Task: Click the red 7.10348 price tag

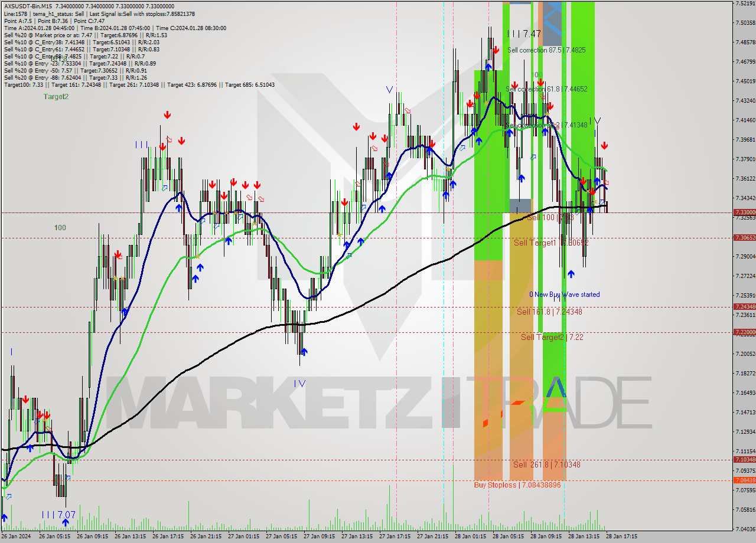Action: [744, 459]
